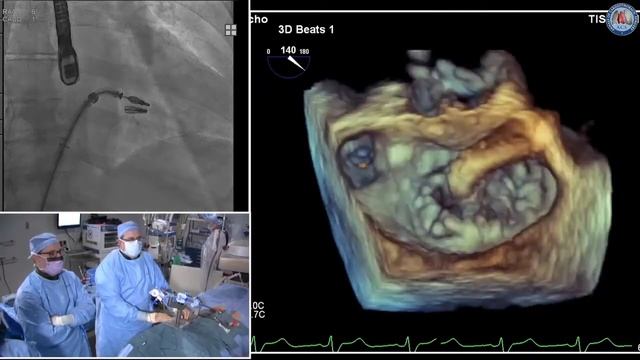Select the operating room camera video panel

click(124, 285)
